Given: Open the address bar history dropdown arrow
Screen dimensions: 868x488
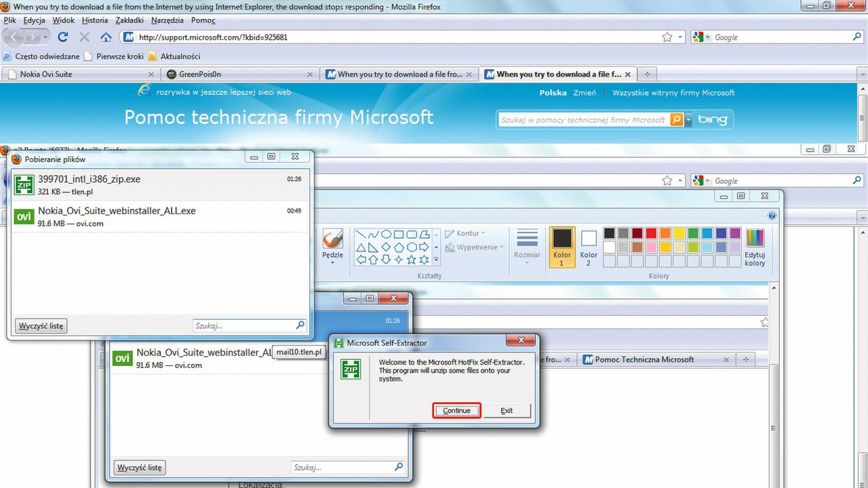Looking at the screenshot, I should [x=680, y=38].
